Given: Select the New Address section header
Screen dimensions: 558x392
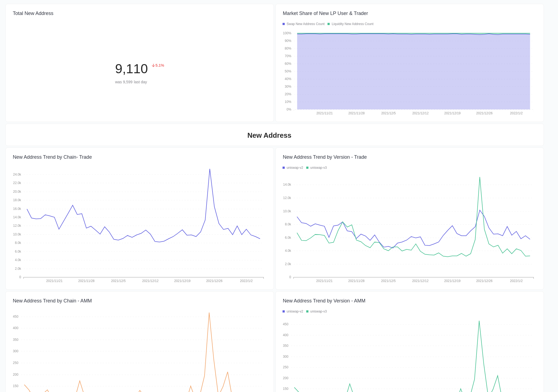Looking at the screenshot, I should pyautogui.click(x=269, y=135).
